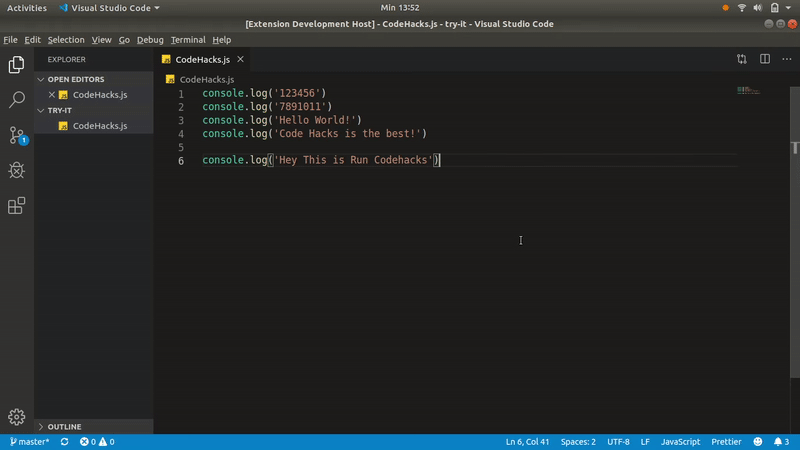
Task: Open the View menu
Action: click(x=102, y=40)
